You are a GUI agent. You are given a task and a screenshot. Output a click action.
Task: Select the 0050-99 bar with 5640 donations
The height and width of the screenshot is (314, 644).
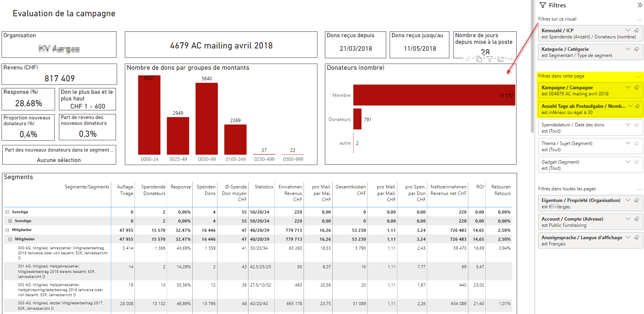tap(207, 119)
